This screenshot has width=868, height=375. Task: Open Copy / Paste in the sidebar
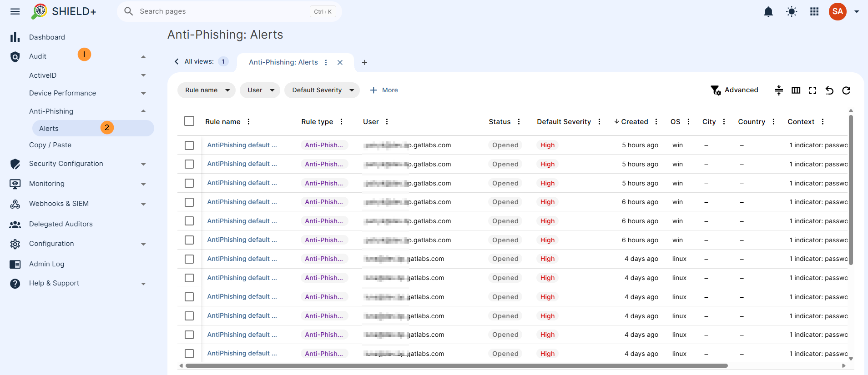50,145
